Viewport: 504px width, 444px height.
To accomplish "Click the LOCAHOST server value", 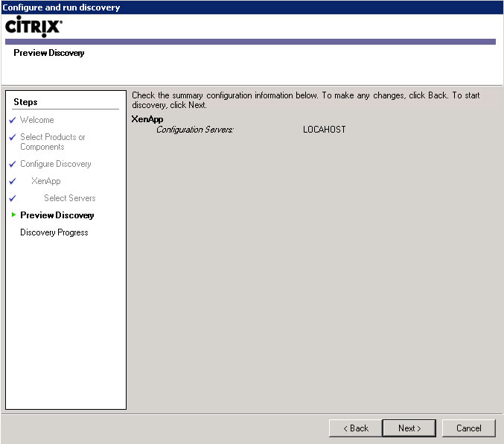I will [x=325, y=130].
